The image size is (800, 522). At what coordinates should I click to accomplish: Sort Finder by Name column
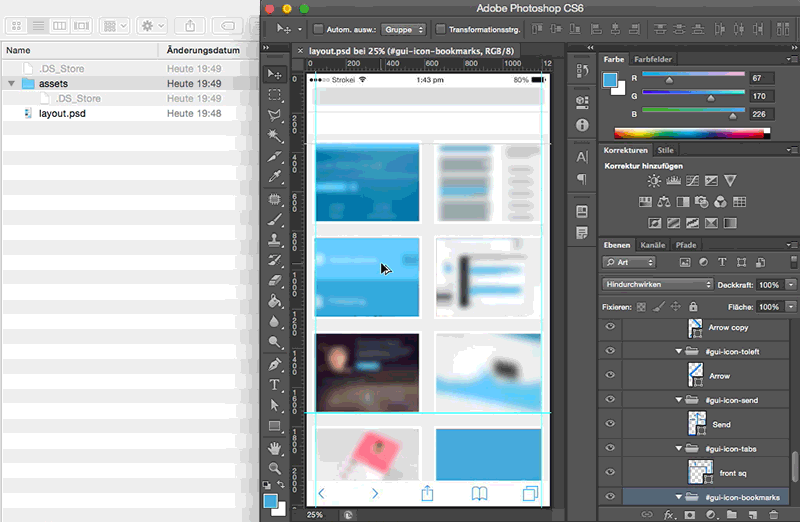tap(80, 50)
